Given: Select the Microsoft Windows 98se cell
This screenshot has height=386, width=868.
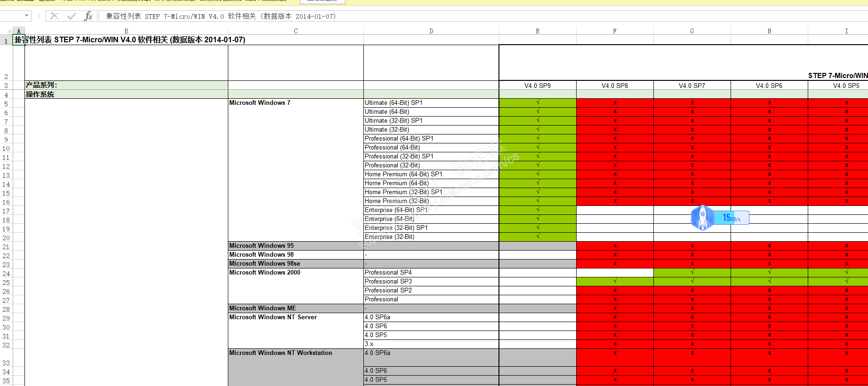Looking at the screenshot, I should click(296, 264).
